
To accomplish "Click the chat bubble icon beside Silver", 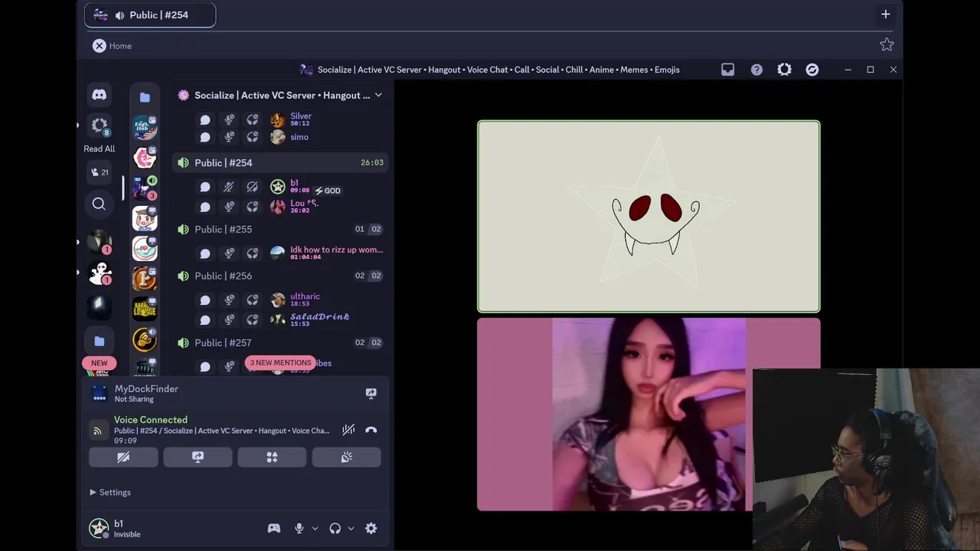I will [x=205, y=120].
